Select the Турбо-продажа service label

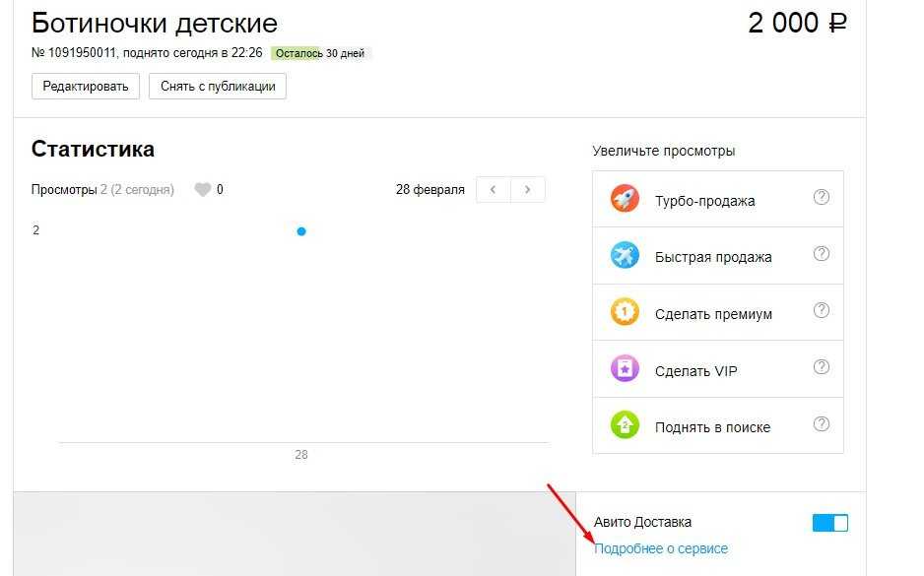click(x=704, y=201)
